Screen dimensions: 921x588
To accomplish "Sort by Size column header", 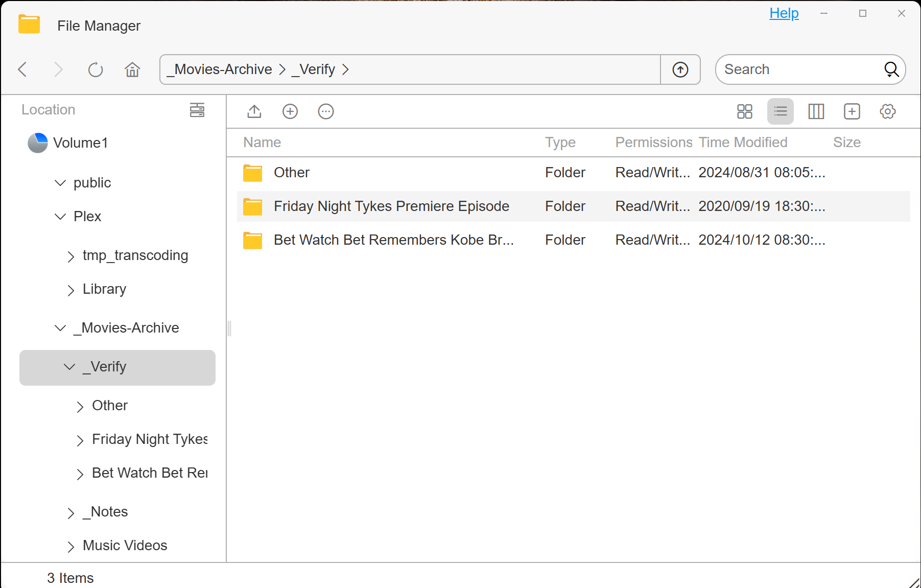I will 847,143.
